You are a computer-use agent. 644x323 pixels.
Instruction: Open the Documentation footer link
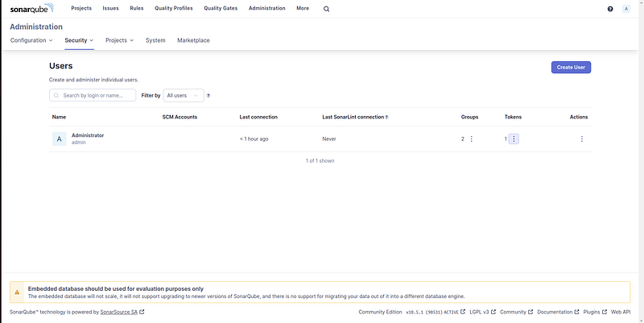pyautogui.click(x=558, y=312)
